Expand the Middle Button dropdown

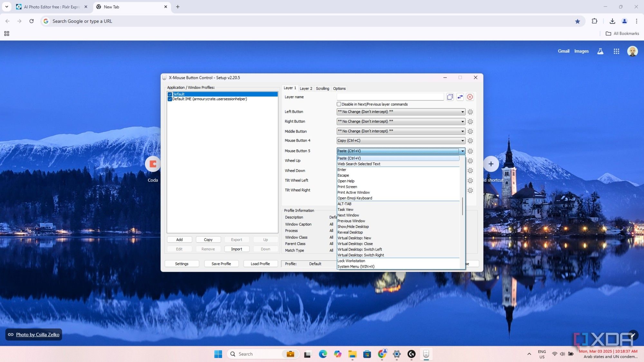point(462,131)
